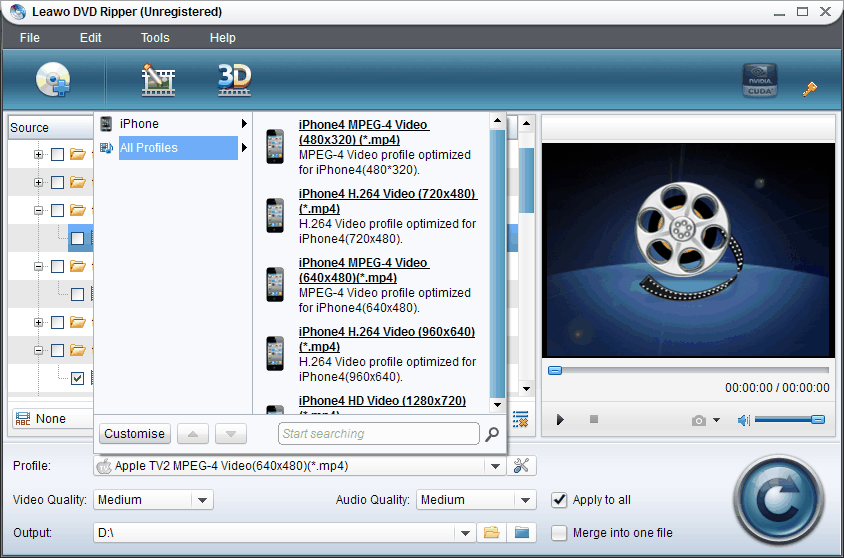Viewport: 844px width, 558px height.
Task: Click the clear list icon
Action: [x=521, y=419]
